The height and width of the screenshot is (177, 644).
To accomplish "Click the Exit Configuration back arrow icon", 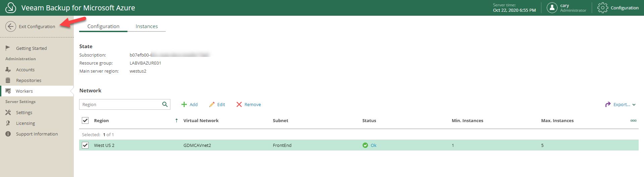I will (11, 26).
